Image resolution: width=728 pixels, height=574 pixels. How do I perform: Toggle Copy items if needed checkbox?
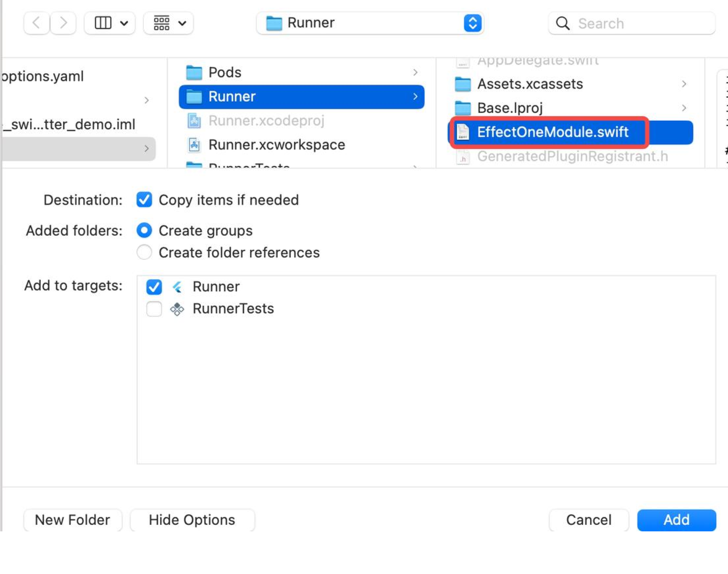click(144, 200)
